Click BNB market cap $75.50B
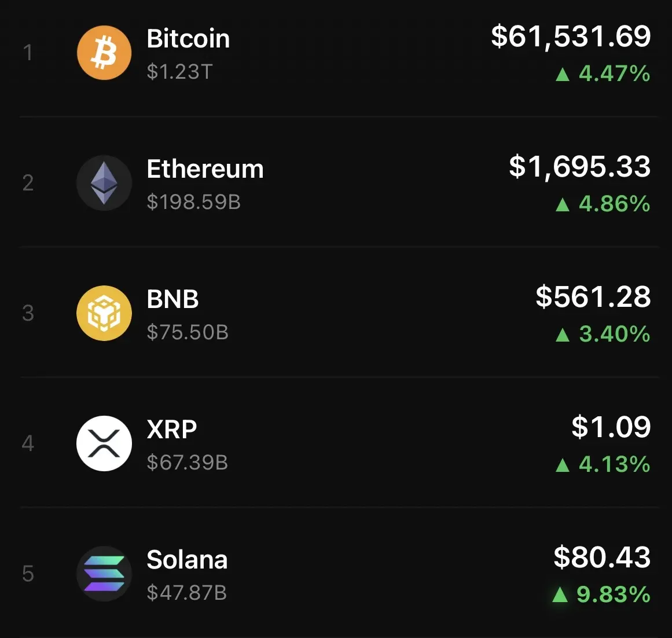Viewport: 672px width, 638px height. pyautogui.click(x=188, y=332)
